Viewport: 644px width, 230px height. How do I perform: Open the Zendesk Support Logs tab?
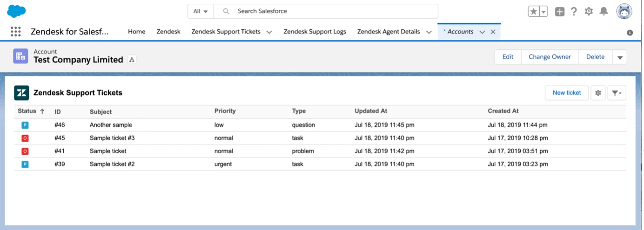[315, 32]
